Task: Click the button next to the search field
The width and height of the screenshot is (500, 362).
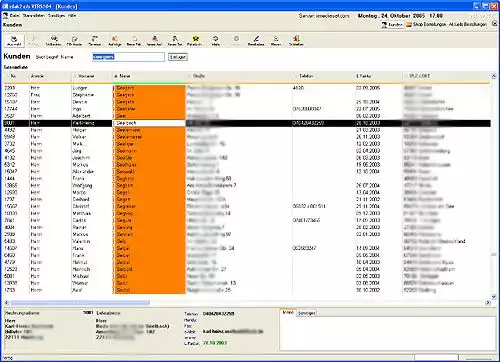Action: 178,57
